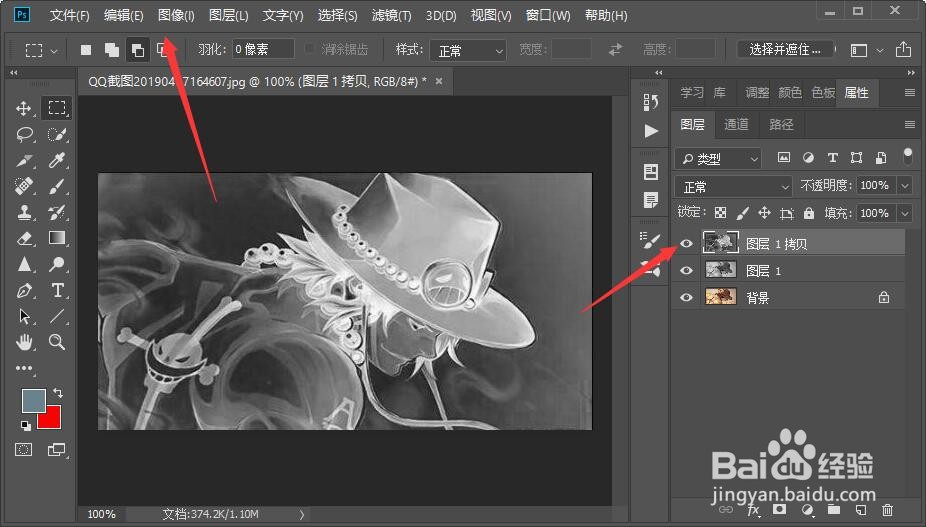
Task: Toggle lock transparent pixels
Action: coord(720,213)
